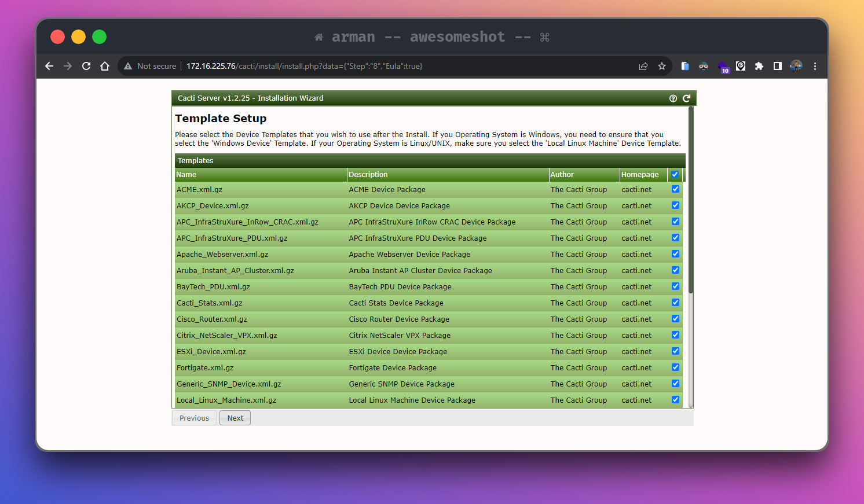Bookmark this page with star icon
Image resolution: width=864 pixels, height=504 pixels.
[662, 66]
